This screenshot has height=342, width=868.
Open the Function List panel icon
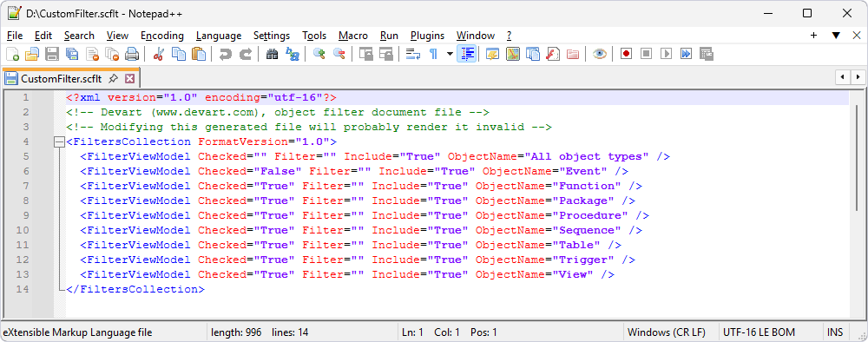coord(552,54)
